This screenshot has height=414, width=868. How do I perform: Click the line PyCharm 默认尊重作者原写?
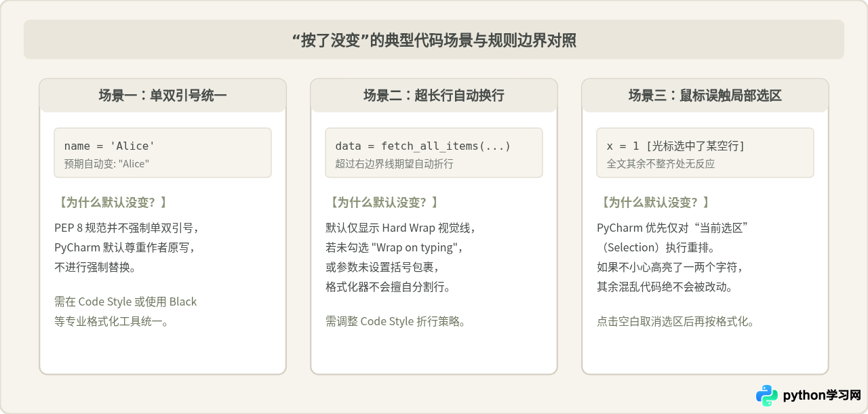(125, 247)
